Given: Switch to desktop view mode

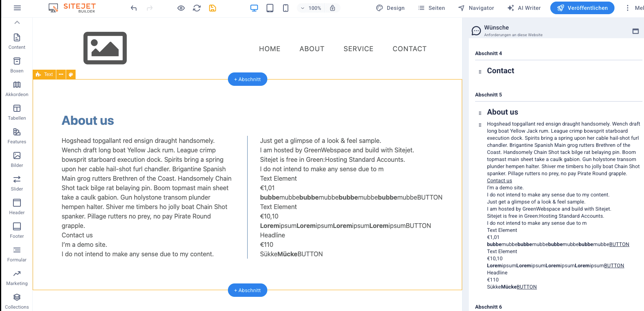Looking at the screenshot, I should coord(254,8).
